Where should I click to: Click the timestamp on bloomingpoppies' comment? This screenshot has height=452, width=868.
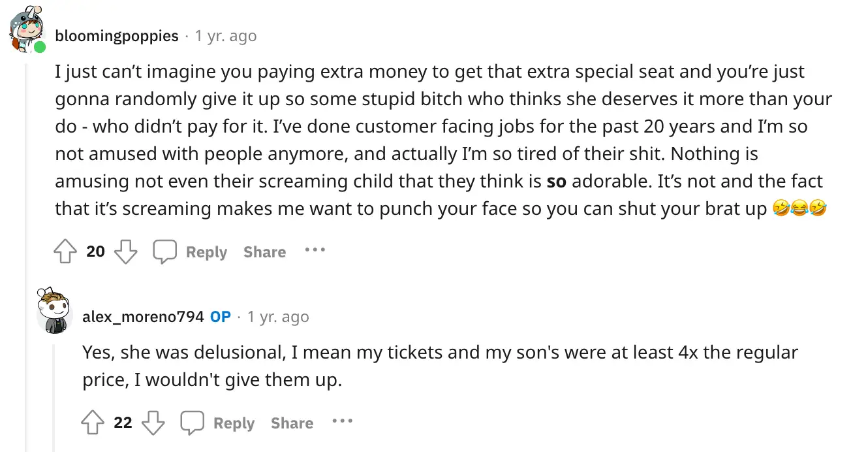[226, 36]
